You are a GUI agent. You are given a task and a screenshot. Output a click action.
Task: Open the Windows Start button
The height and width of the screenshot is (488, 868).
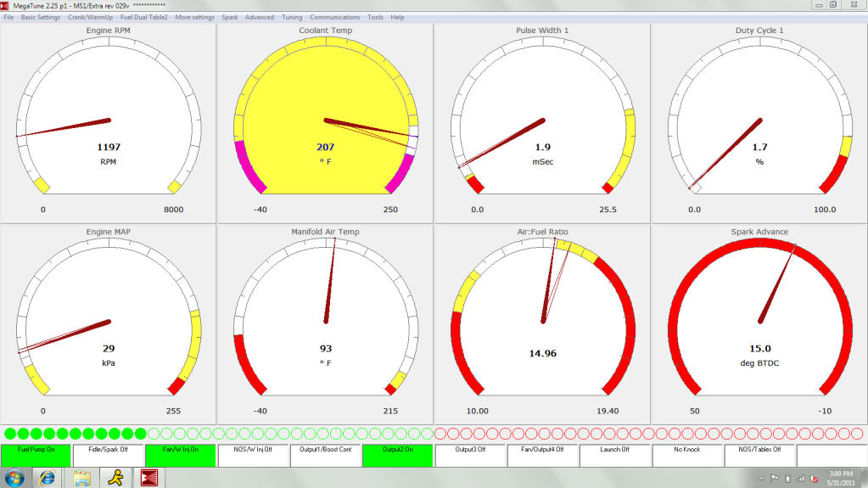pyautogui.click(x=14, y=478)
